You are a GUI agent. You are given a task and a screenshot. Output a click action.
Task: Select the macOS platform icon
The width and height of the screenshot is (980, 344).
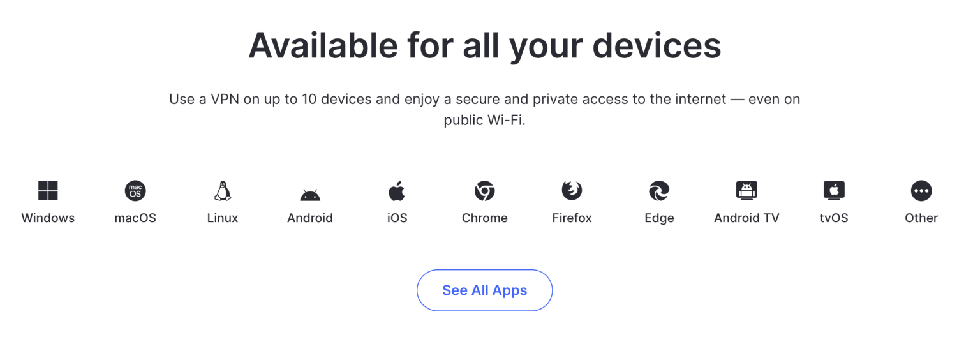pyautogui.click(x=135, y=190)
